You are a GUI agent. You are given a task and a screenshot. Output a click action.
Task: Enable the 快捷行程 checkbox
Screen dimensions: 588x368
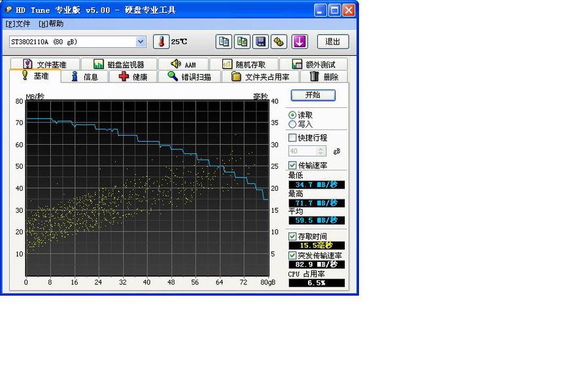[292, 138]
